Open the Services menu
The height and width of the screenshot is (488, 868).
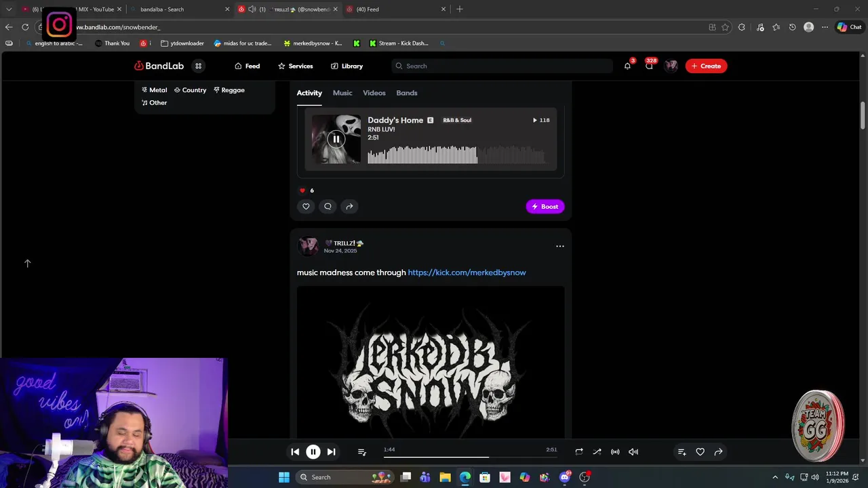point(295,66)
